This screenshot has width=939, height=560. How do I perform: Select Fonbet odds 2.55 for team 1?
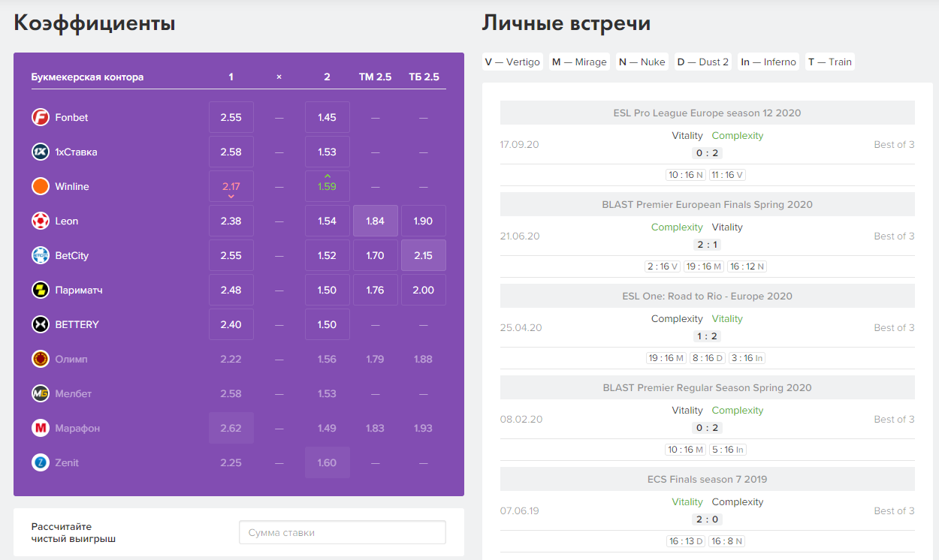[x=231, y=118]
